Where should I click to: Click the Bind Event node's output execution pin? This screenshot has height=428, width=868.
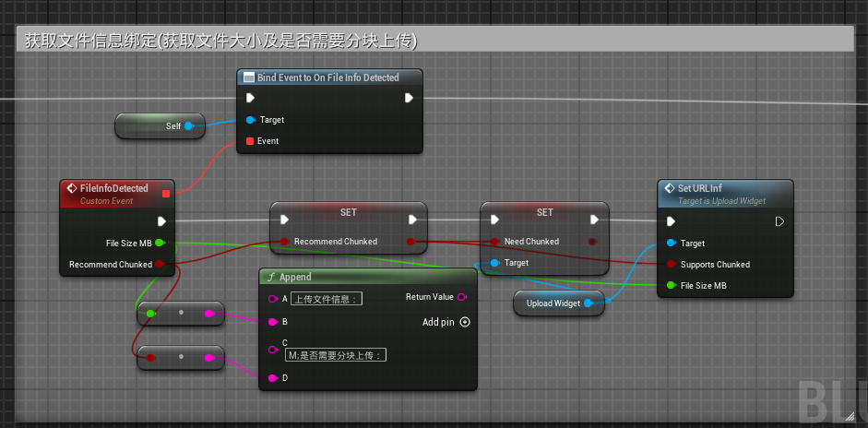(409, 98)
